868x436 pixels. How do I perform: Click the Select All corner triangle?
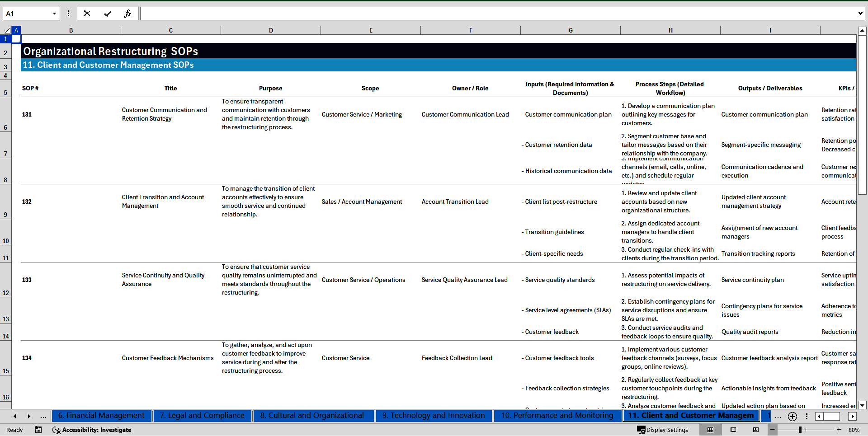pyautogui.click(x=7, y=30)
